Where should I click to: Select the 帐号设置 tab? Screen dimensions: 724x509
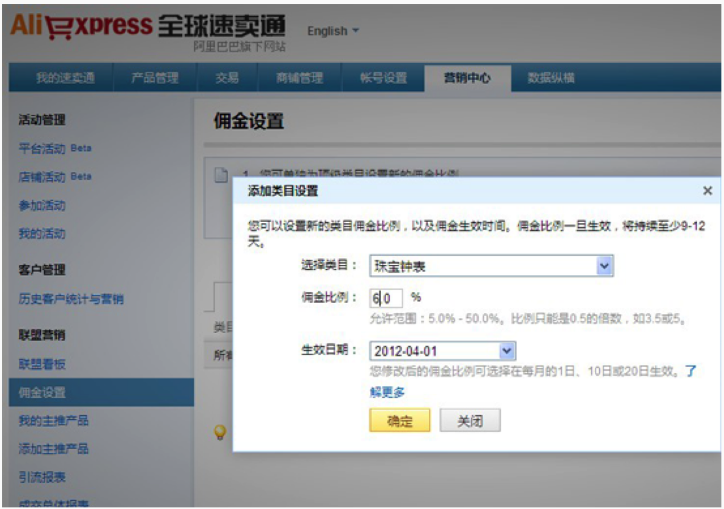point(383,78)
